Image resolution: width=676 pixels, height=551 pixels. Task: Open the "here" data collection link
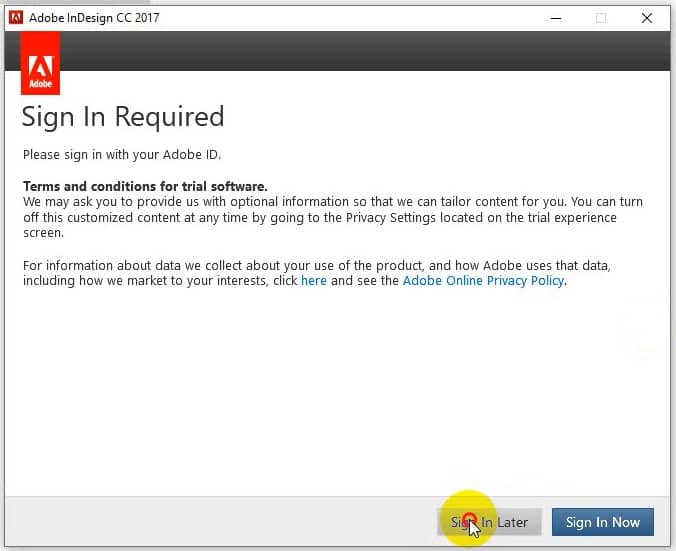coord(314,281)
